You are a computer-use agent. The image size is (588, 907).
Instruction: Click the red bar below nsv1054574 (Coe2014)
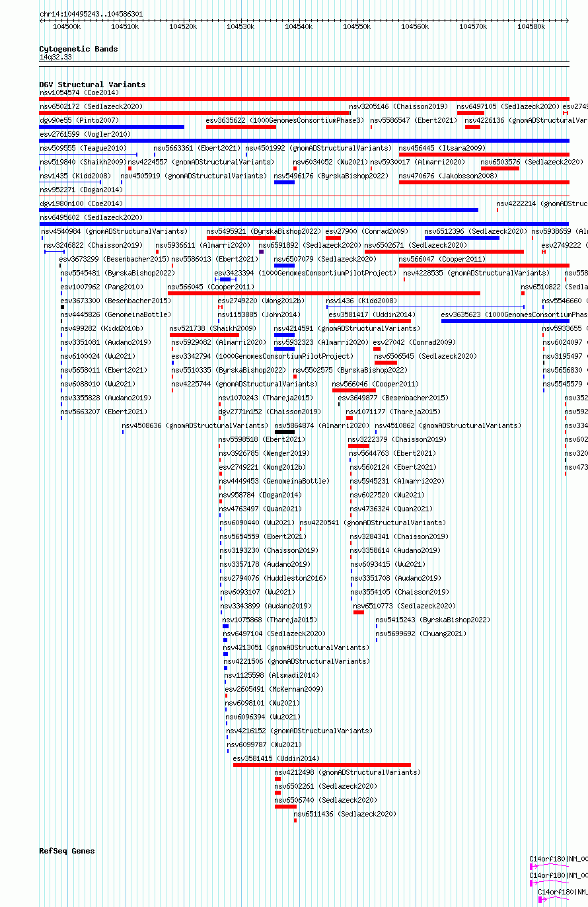[x=304, y=99]
